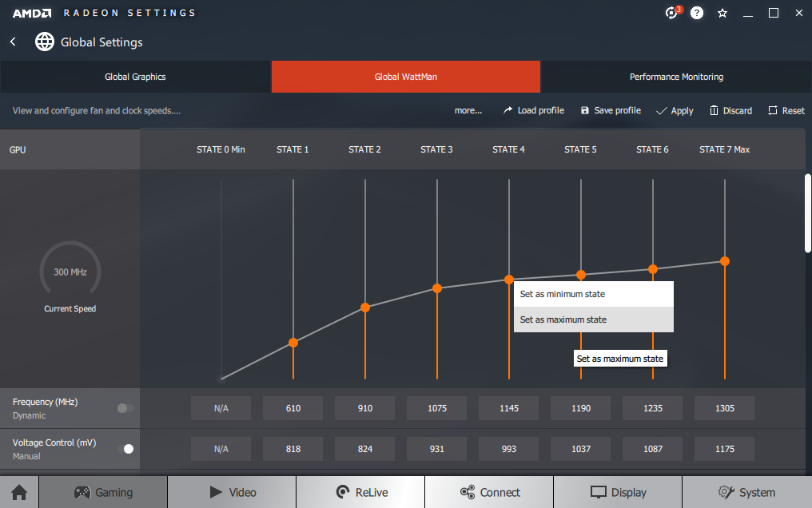
Task: Click the 910 frequency field
Action: tap(365, 408)
